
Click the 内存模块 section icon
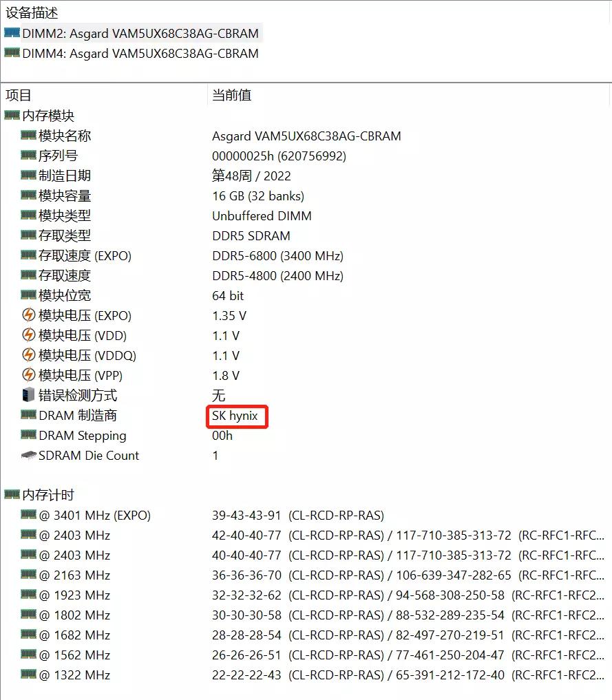12,115
